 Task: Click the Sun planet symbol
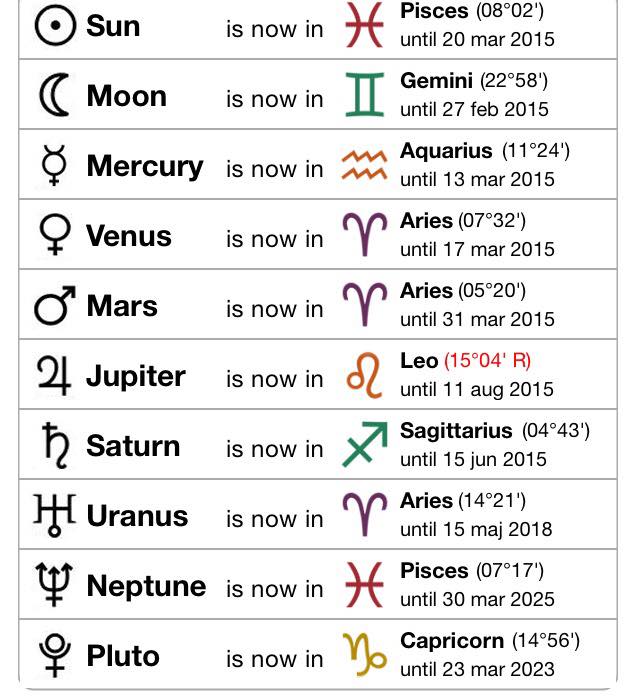(55, 26)
